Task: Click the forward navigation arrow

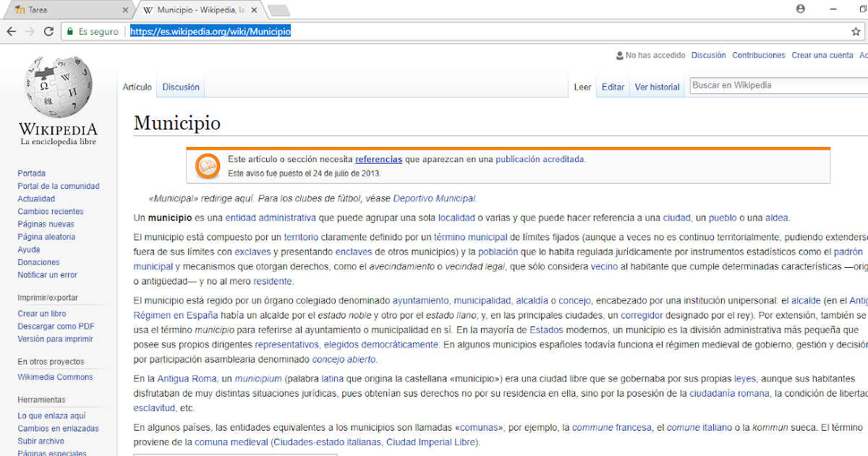Action: point(30,31)
